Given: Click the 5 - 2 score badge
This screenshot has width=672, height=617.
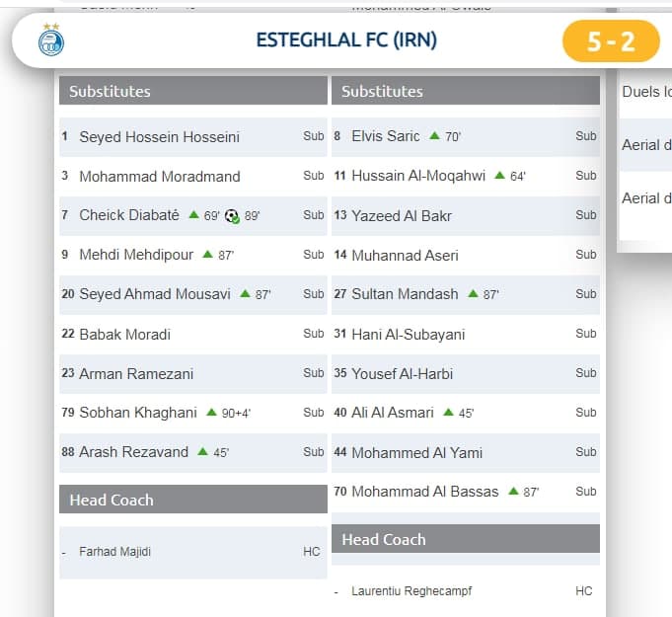Looking at the screenshot, I should tap(610, 41).
